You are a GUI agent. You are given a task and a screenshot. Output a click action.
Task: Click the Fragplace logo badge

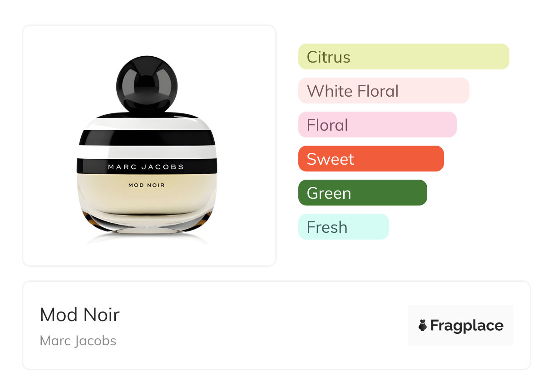tap(461, 325)
